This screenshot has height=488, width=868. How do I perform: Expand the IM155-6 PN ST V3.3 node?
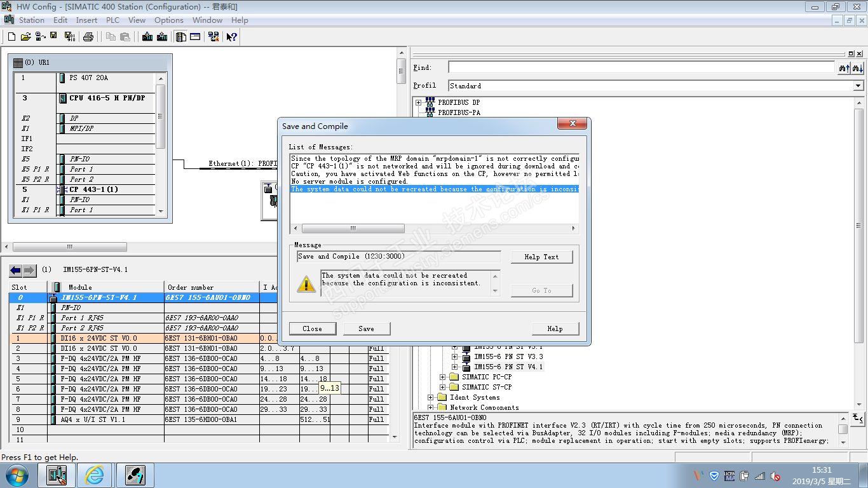[x=455, y=356]
